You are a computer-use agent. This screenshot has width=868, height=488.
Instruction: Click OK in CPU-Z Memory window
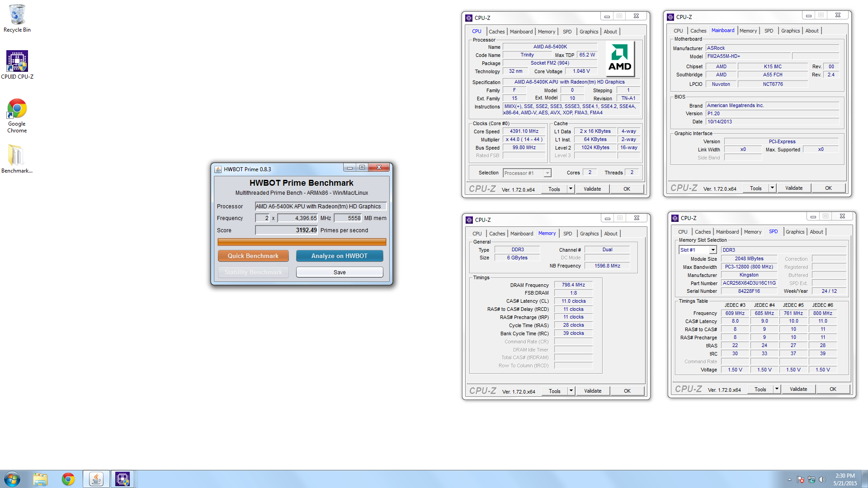(627, 391)
